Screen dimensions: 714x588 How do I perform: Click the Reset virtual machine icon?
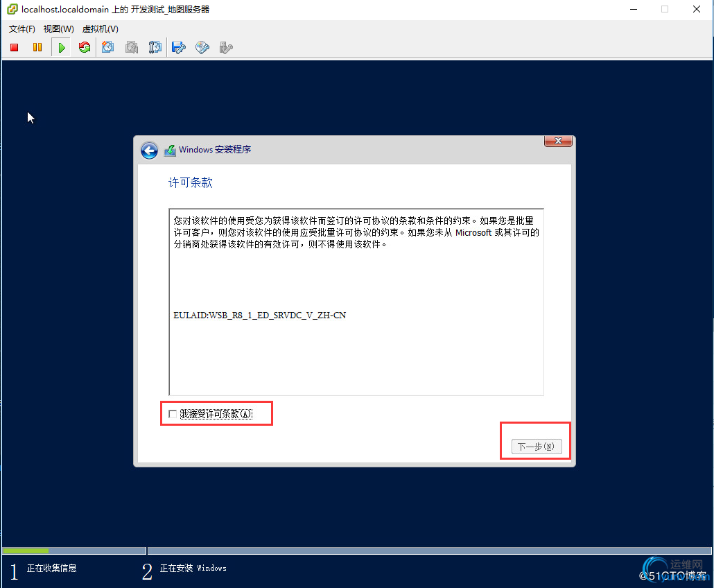tap(85, 47)
